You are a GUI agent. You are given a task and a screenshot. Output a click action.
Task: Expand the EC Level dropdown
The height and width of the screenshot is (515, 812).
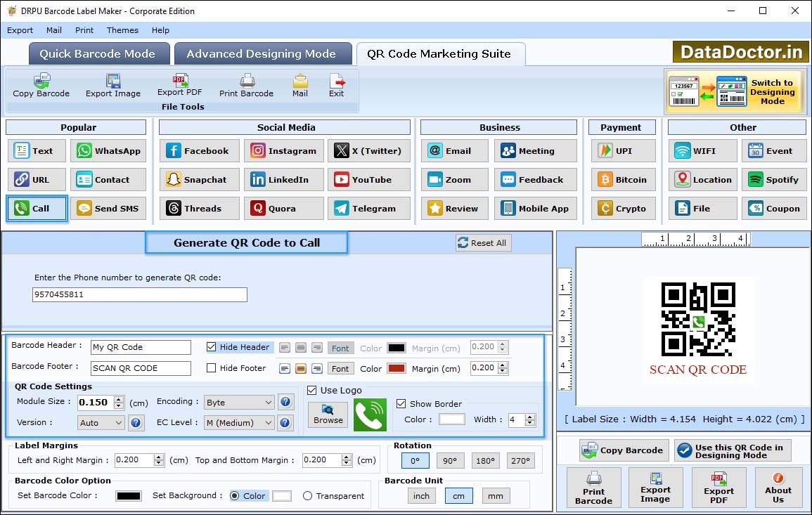239,423
